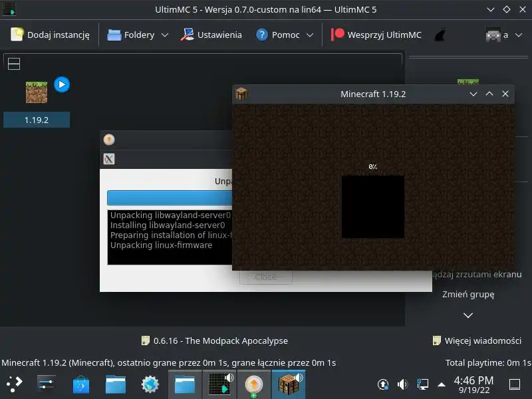This screenshot has width=532, height=399.
Task: Open Discover store in taskbar
Action: (81, 385)
